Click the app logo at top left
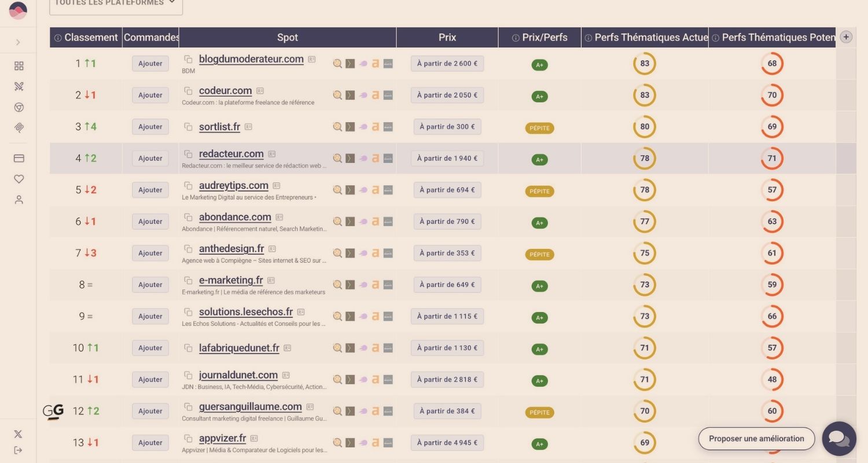The image size is (868, 463). (x=18, y=10)
